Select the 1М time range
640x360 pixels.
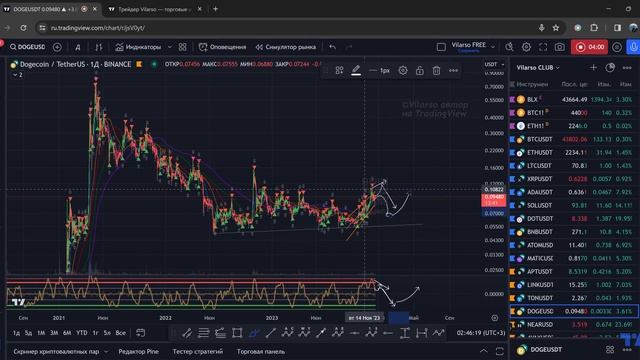tap(41, 333)
